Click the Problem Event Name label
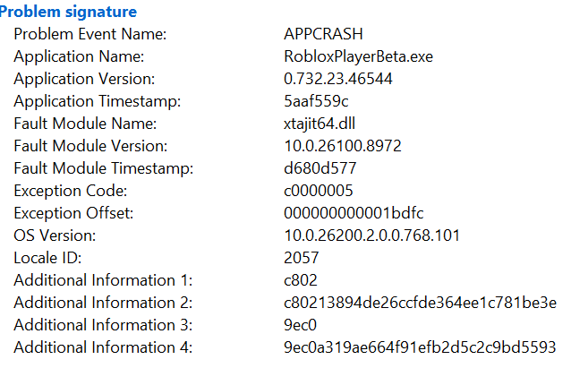The image size is (588, 368). 90,34
